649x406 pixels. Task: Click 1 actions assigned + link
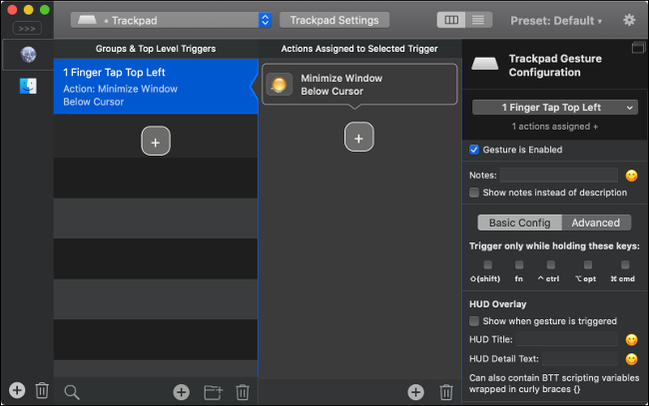555,126
